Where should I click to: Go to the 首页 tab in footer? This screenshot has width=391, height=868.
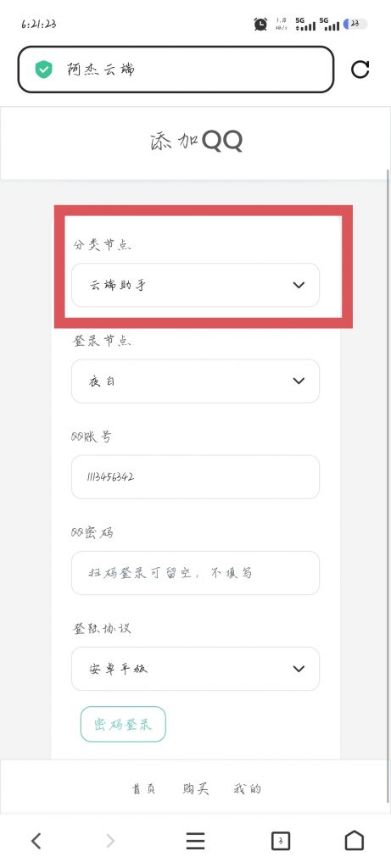(x=143, y=789)
